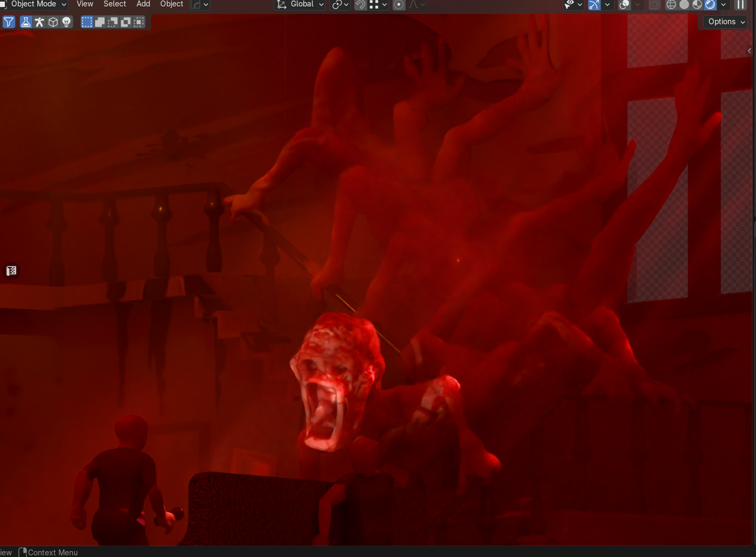
Task: Toggle snapping magnet icon
Action: [x=360, y=4]
